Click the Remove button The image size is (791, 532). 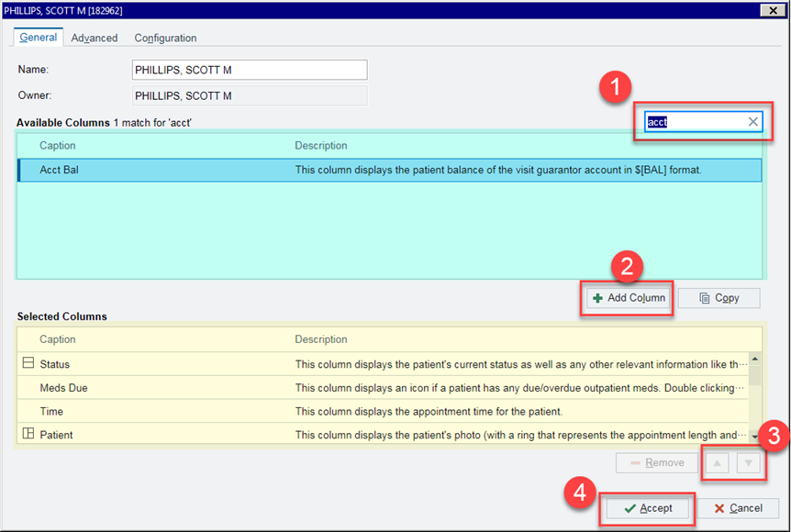click(657, 462)
